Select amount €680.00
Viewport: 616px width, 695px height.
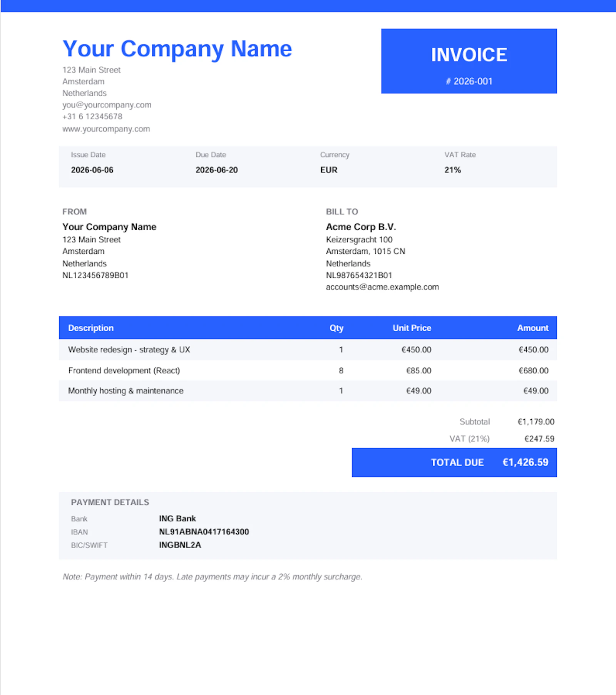tap(533, 370)
